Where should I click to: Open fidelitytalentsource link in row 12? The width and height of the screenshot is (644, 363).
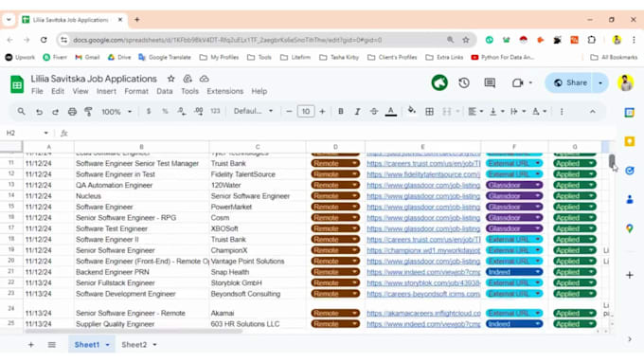[423, 174]
